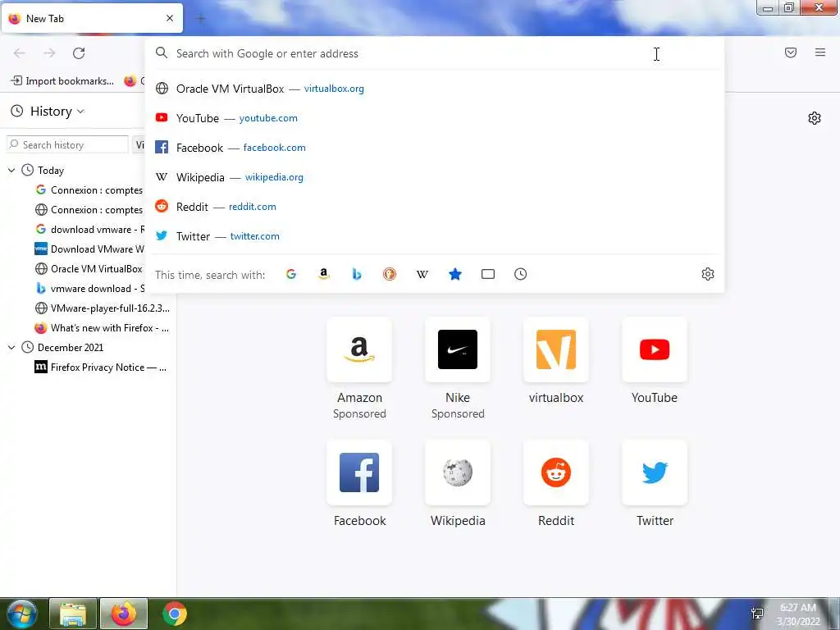Search this time with Wikipedia icon
Image resolution: width=840 pixels, height=630 pixels.
(x=422, y=274)
